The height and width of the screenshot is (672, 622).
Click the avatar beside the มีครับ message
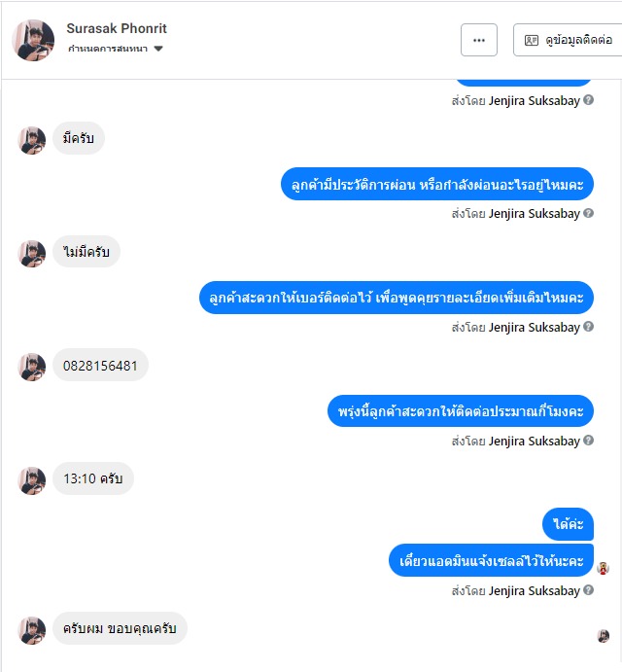point(32,140)
